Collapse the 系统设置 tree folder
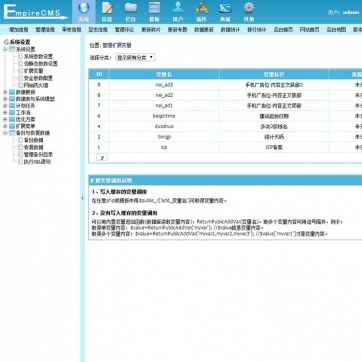The width and height of the screenshot is (362, 362). click(x=5, y=49)
